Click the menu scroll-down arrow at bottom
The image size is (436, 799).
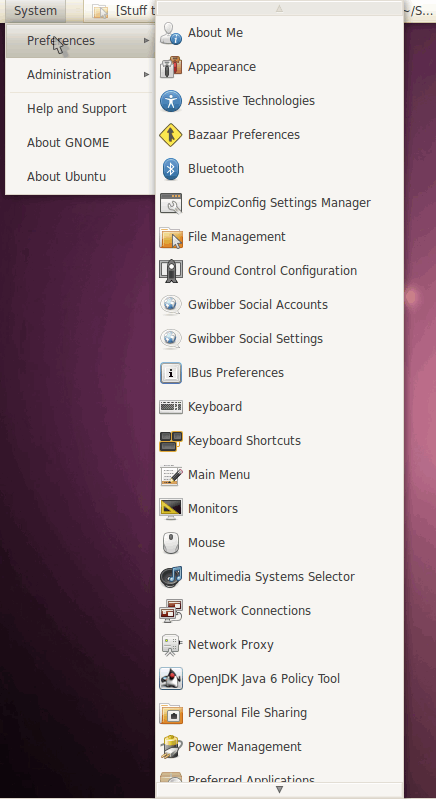pyautogui.click(x=279, y=790)
